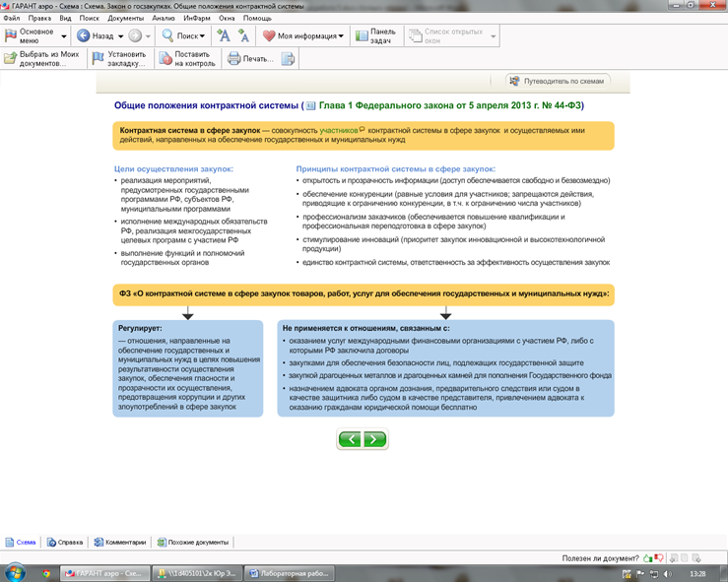Decrease the font size
Viewport: 728px width, 582px height.
pos(243,35)
